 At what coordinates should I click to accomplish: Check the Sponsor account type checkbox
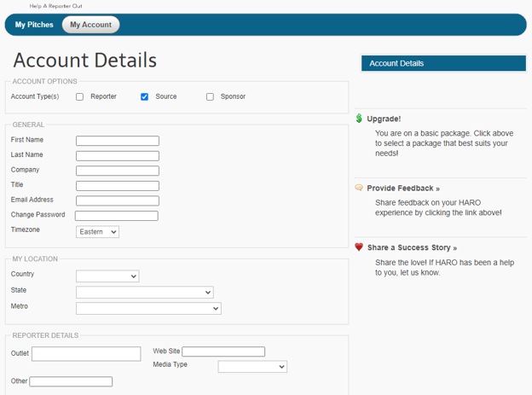pos(210,96)
